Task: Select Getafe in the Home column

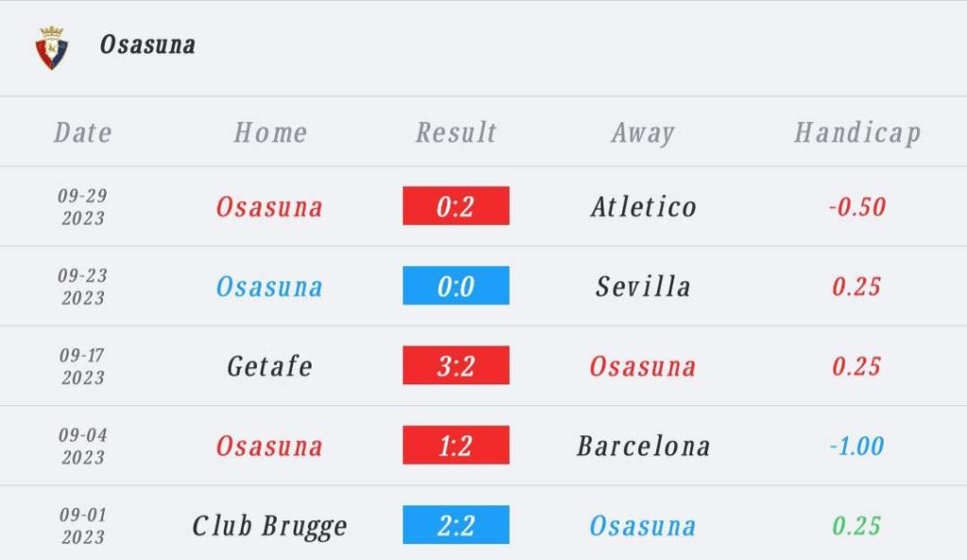Action: click(270, 366)
